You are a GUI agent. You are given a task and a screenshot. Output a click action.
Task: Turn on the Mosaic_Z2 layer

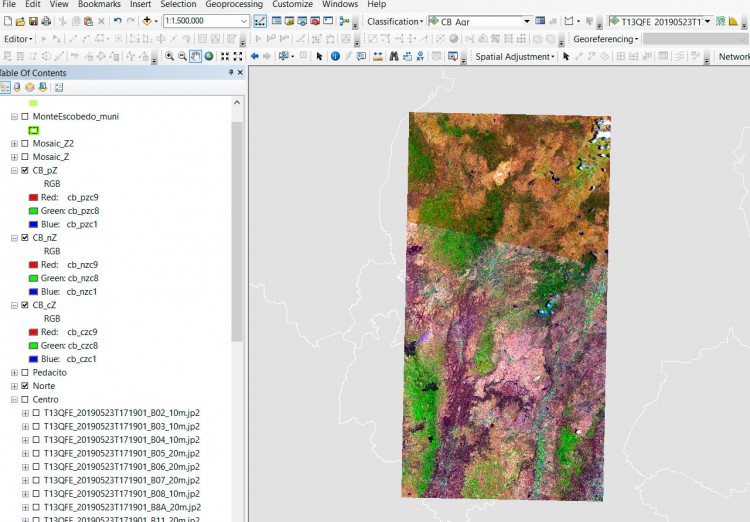click(x=25, y=143)
